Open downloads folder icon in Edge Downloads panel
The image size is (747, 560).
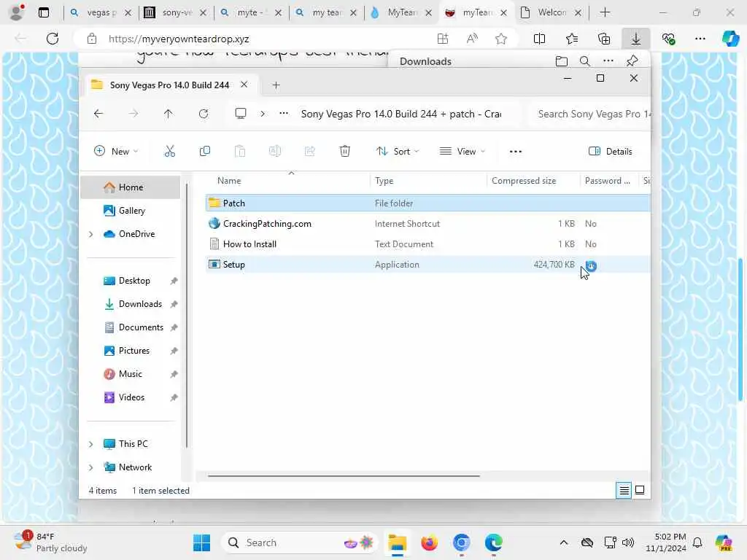click(562, 61)
